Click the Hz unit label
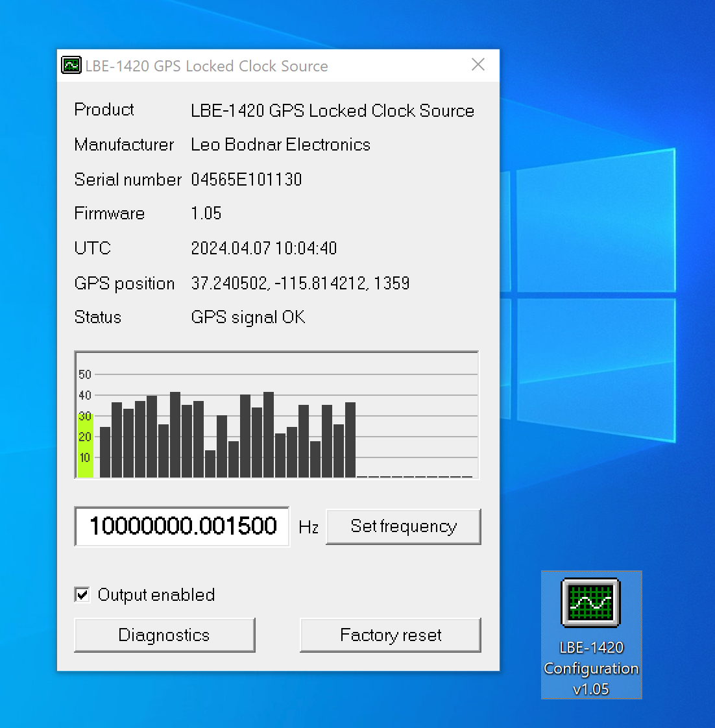The image size is (715, 728). pos(308,528)
